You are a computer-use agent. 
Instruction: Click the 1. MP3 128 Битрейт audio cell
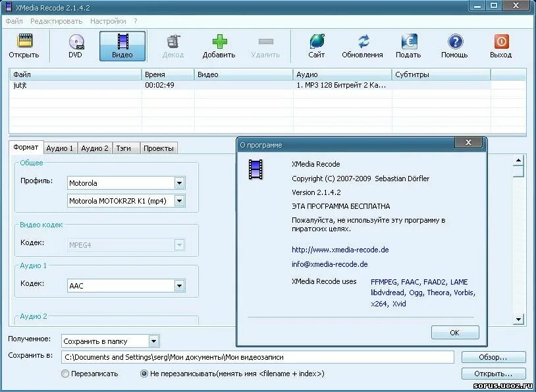(341, 85)
